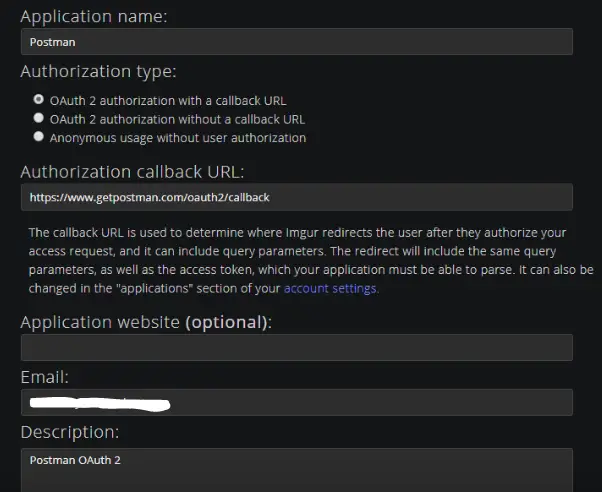Click the 'Application name:' label
This screenshot has height=492, width=602.
click(x=94, y=17)
